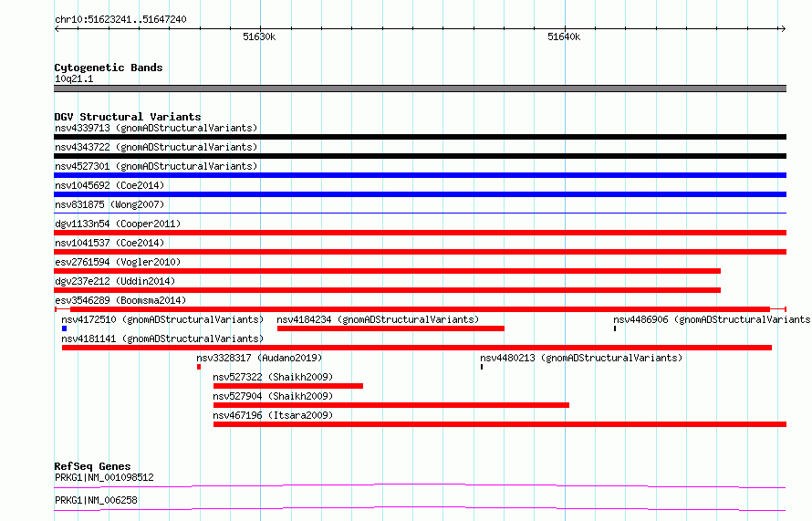Open the nsv4184234 variant label

point(378,319)
